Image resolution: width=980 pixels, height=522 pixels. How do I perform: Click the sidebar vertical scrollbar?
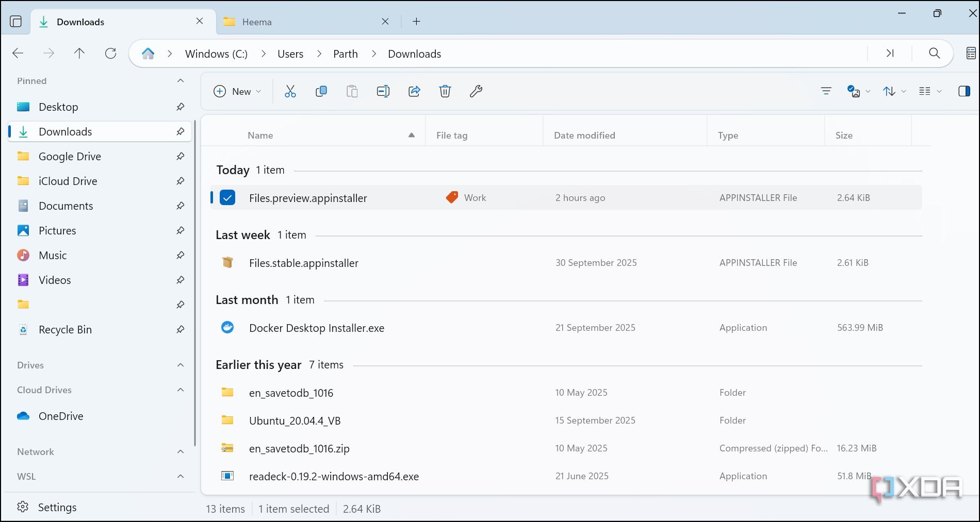(x=195, y=282)
